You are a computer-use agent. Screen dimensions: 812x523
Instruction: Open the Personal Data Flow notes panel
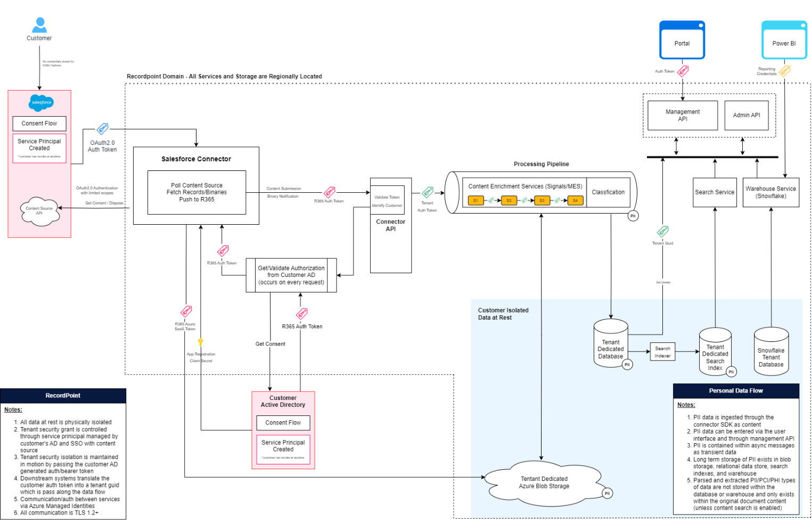pyautogui.click(x=736, y=390)
